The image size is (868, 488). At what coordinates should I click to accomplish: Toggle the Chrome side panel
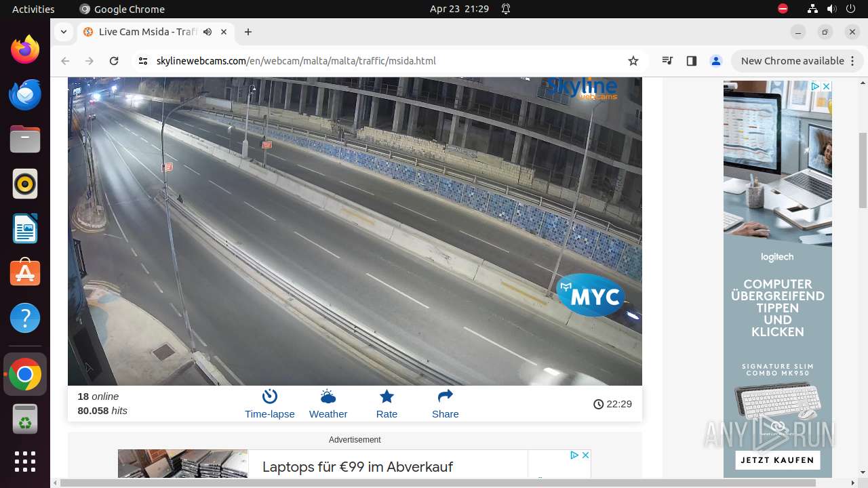pos(692,61)
